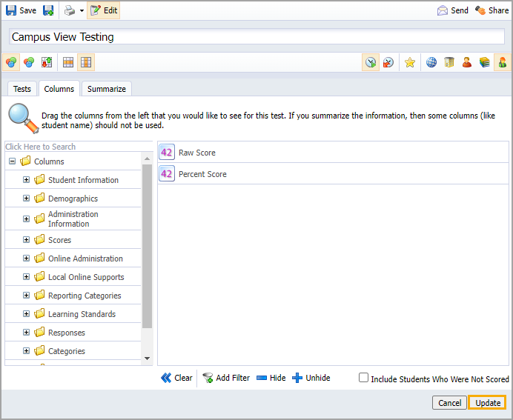Viewport: 513px width, 420px height.
Task: Click the Edit button in the toolbar
Action: [103, 10]
